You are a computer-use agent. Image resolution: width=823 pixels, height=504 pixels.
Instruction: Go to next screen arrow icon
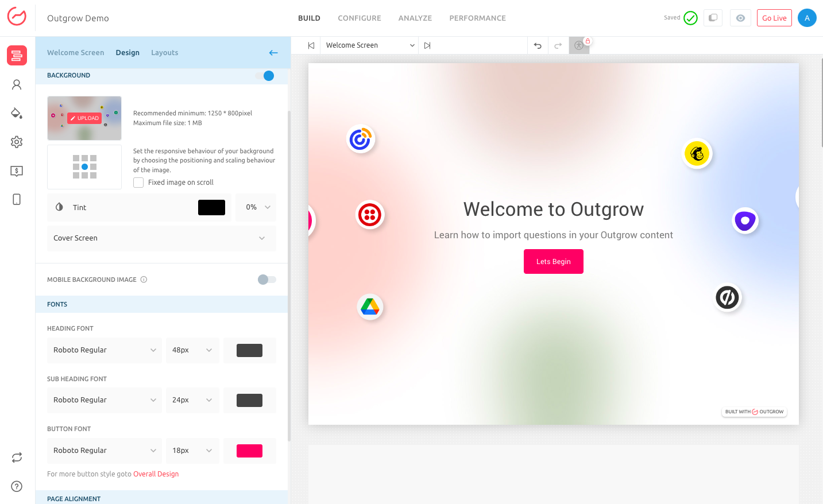[x=427, y=45]
